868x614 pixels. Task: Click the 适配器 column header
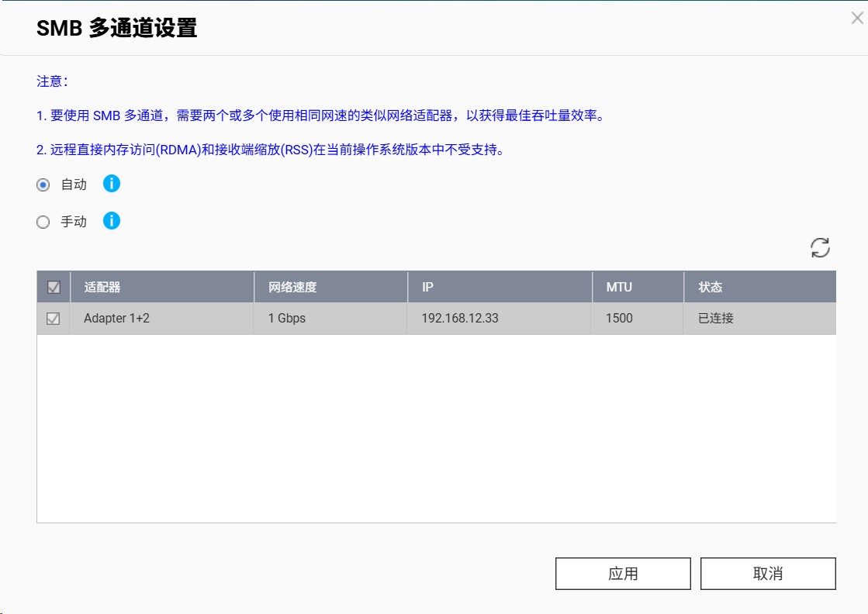coord(162,287)
